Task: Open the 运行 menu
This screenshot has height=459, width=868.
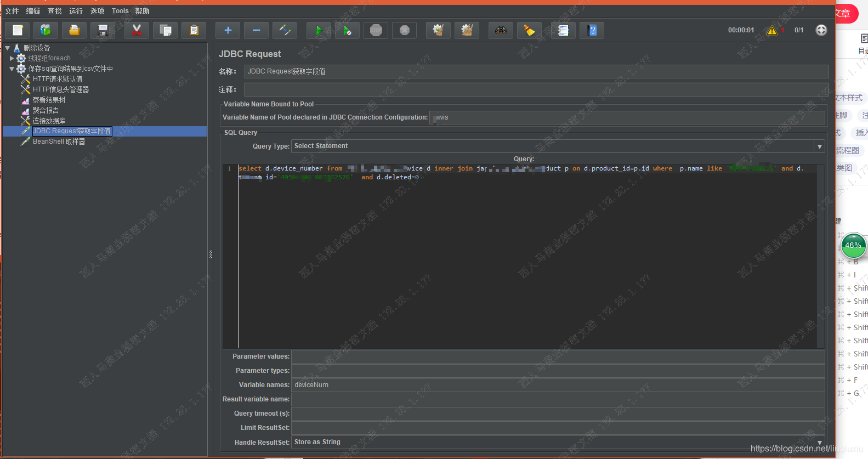Action: pos(76,11)
